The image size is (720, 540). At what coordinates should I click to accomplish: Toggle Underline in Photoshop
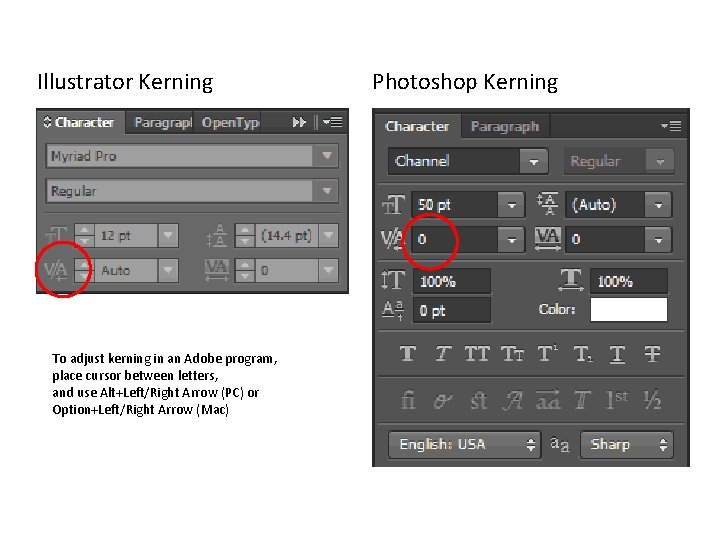tap(617, 354)
